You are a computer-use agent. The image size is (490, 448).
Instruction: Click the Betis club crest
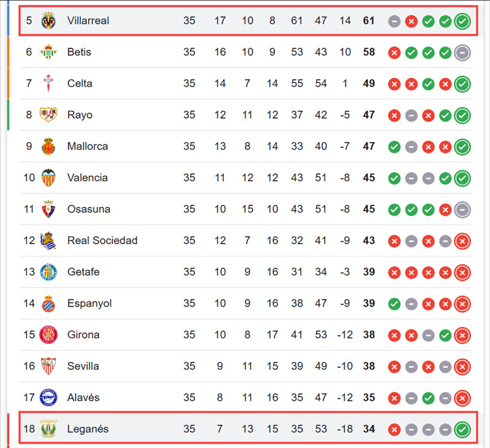(x=48, y=52)
